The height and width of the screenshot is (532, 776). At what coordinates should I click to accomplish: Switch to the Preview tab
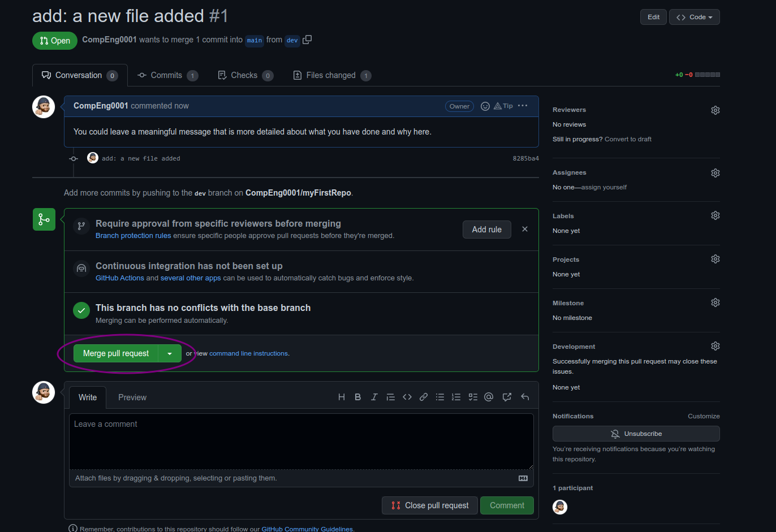pos(132,397)
